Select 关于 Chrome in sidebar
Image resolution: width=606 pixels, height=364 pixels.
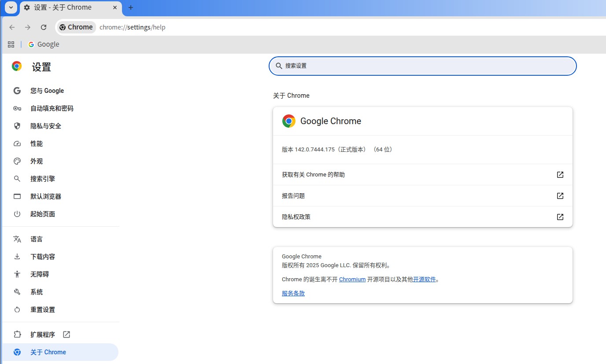coord(60,352)
